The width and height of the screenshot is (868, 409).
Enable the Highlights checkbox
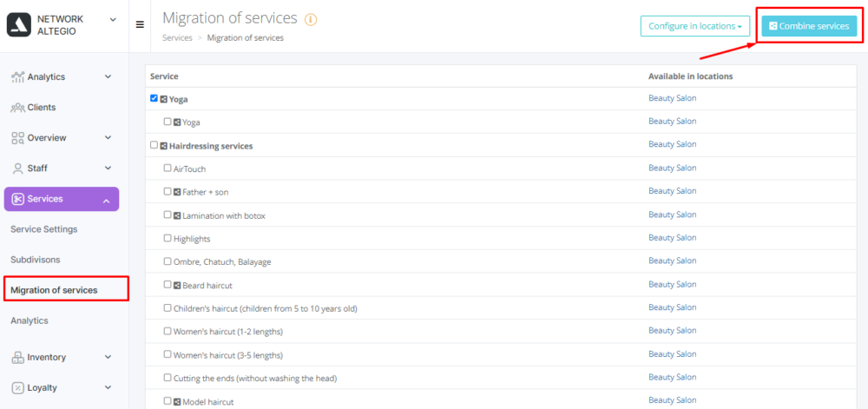click(x=168, y=238)
